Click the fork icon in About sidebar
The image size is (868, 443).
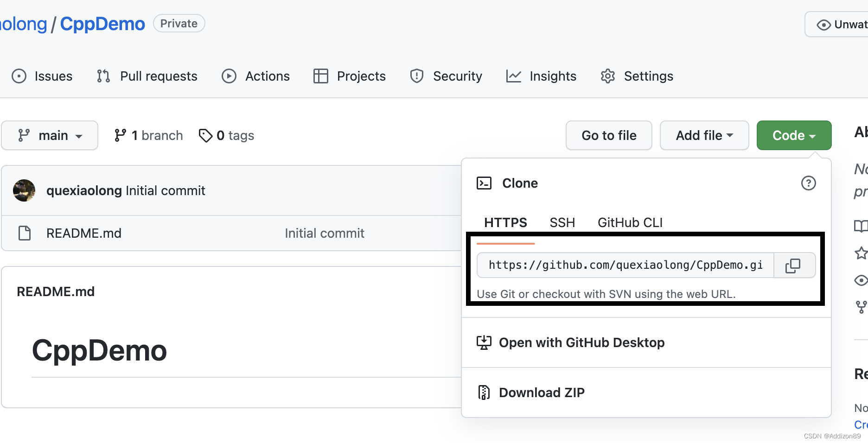coord(861,307)
